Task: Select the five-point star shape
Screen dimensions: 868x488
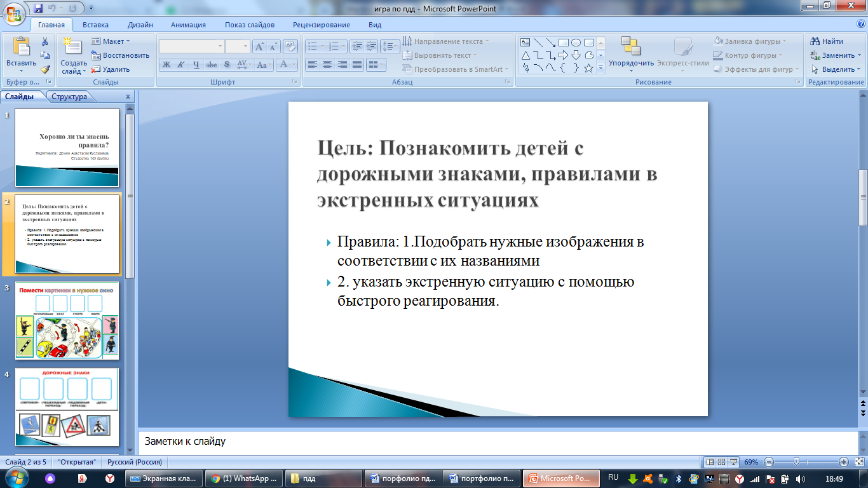Action: pos(588,68)
